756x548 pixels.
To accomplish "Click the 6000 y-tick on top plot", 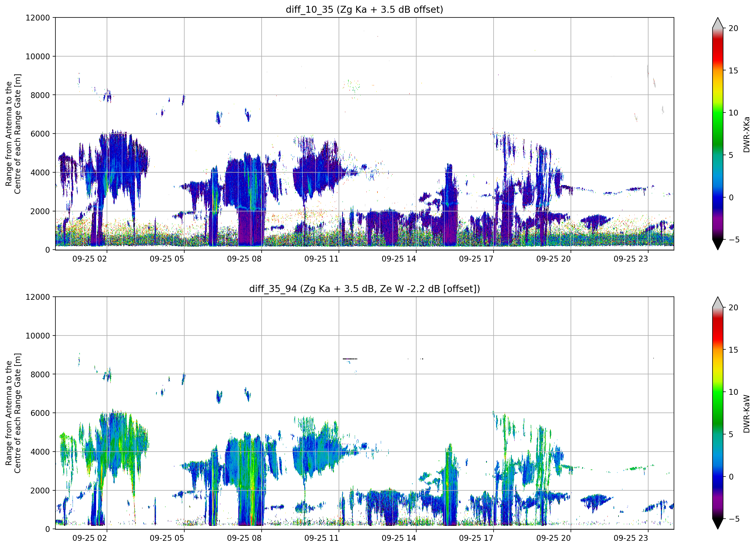I will [x=40, y=134].
